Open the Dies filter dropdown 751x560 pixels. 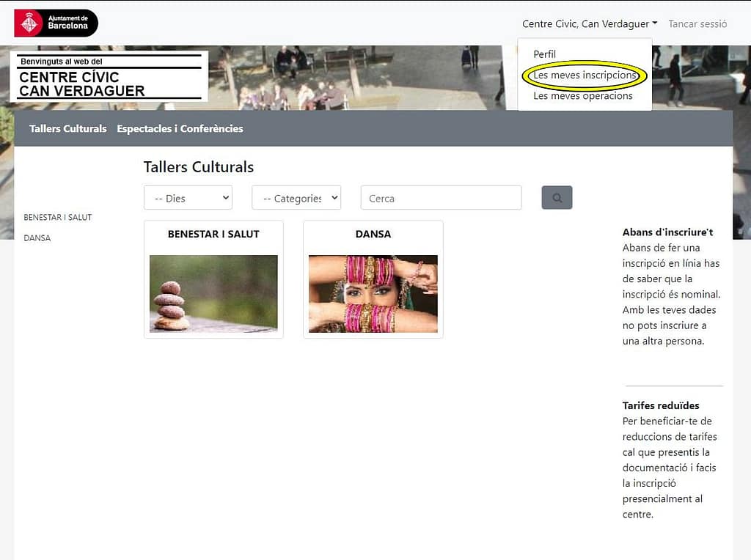pyautogui.click(x=188, y=198)
